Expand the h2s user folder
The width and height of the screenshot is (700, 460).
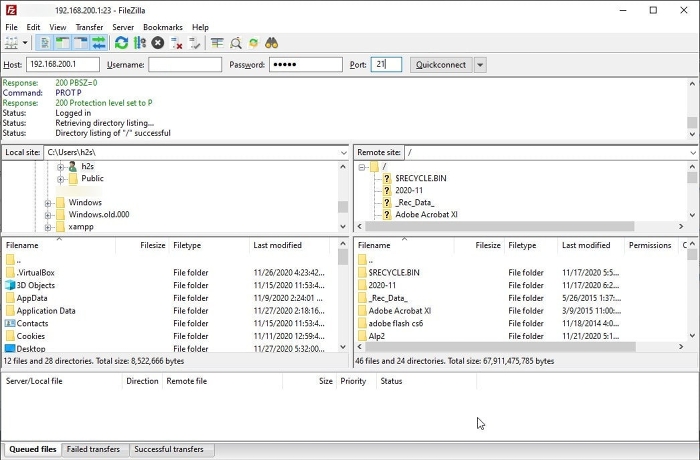click(x=61, y=167)
